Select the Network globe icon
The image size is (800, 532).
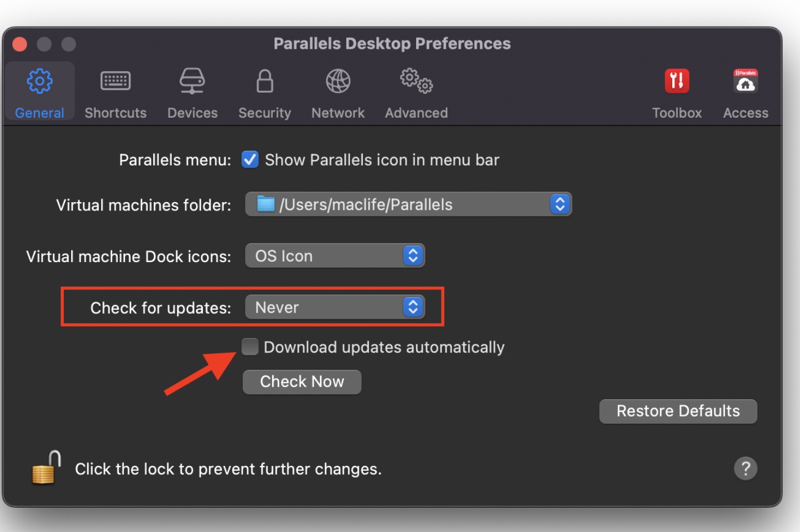(x=338, y=82)
